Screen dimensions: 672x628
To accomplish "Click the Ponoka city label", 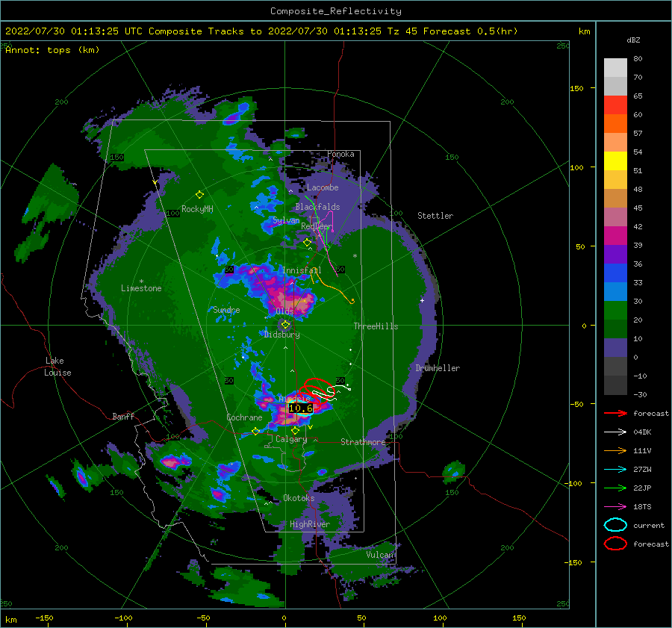I will (340, 154).
